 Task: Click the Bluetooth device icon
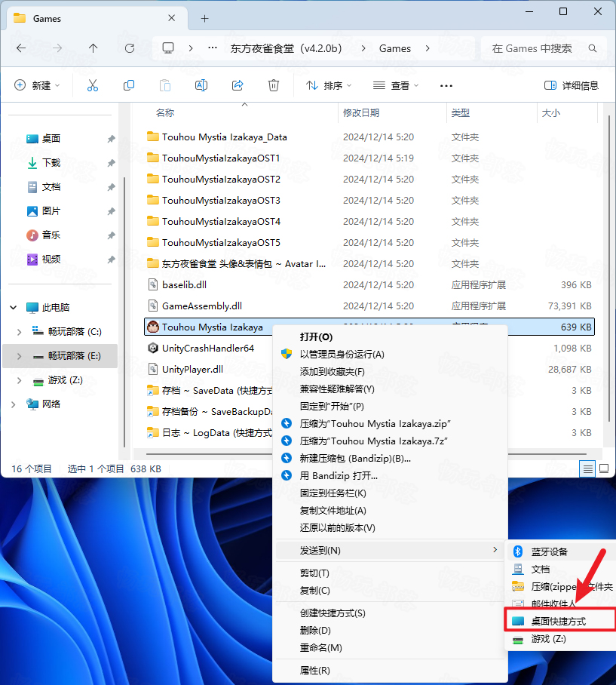tap(518, 551)
